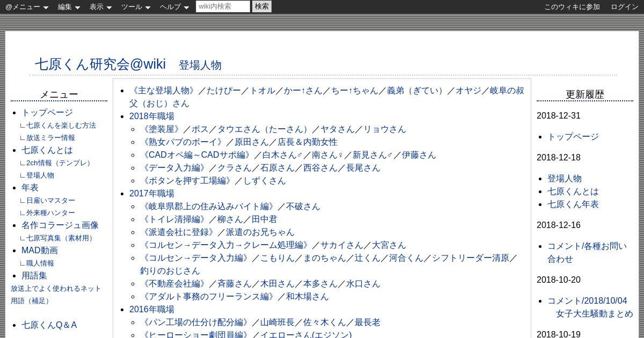
Task: Open 《アダルト事務のフリーランス編》 link
Action: pyautogui.click(x=209, y=297)
